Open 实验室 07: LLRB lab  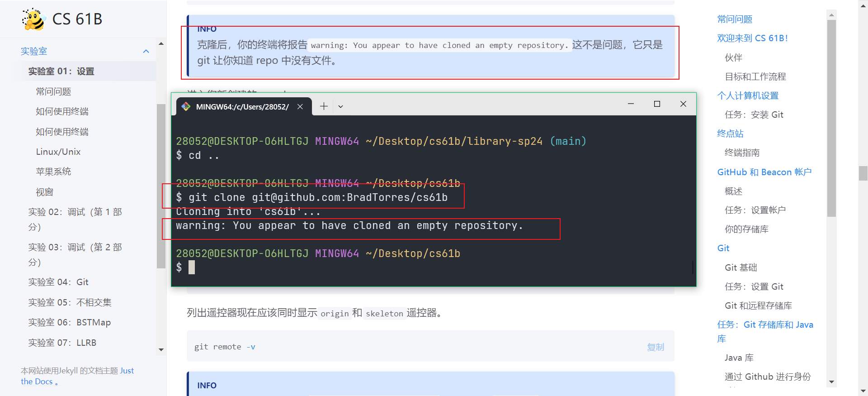click(x=62, y=343)
